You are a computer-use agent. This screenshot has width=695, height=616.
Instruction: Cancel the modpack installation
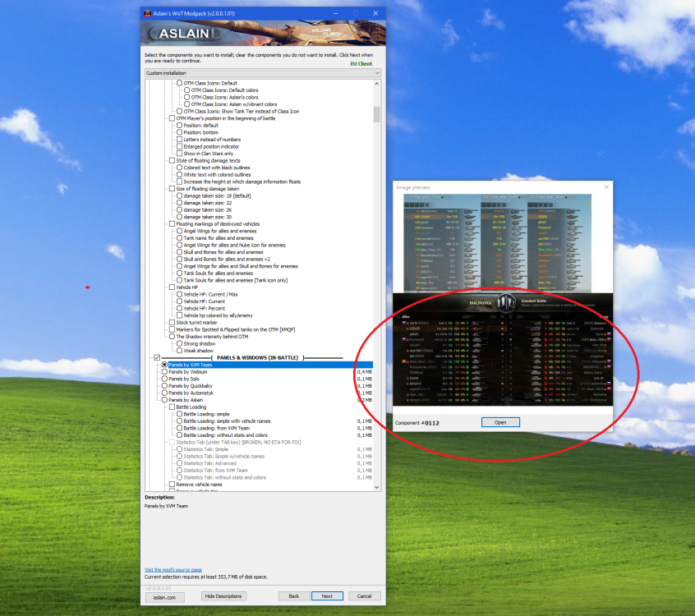[365, 596]
